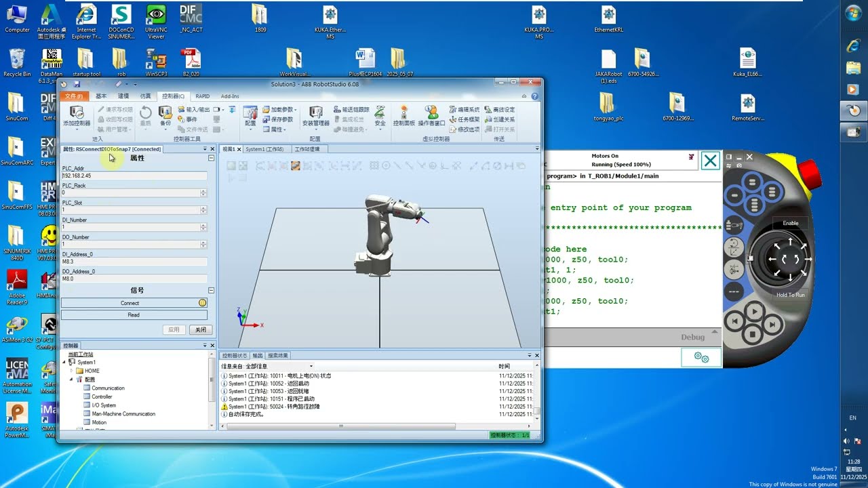868x488 pixels.
Task: Switch to the RAPID ribbon tab
Action: click(x=203, y=96)
